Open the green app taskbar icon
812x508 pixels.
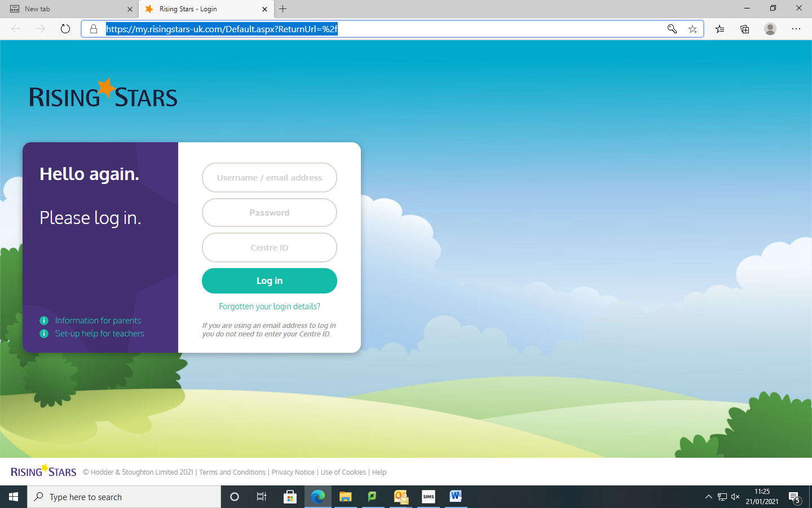372,497
